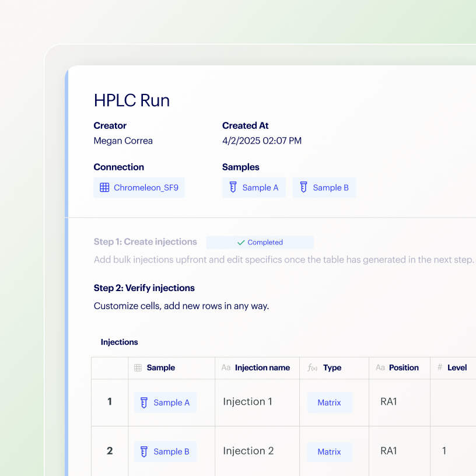The height and width of the screenshot is (476, 476).
Task: Click grid icon in Sample column header
Action: (138, 368)
